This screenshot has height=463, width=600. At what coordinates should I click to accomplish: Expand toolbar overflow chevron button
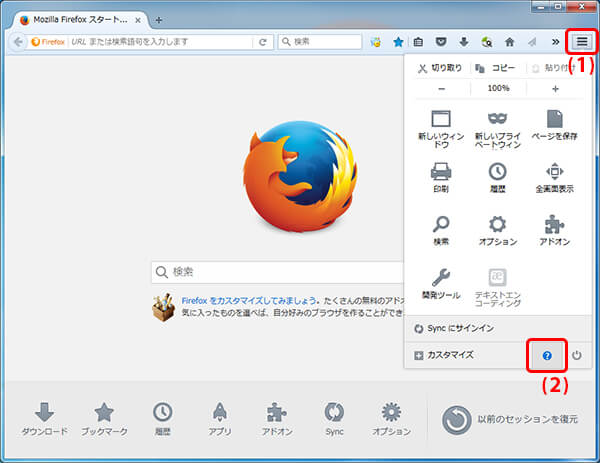coord(556,42)
